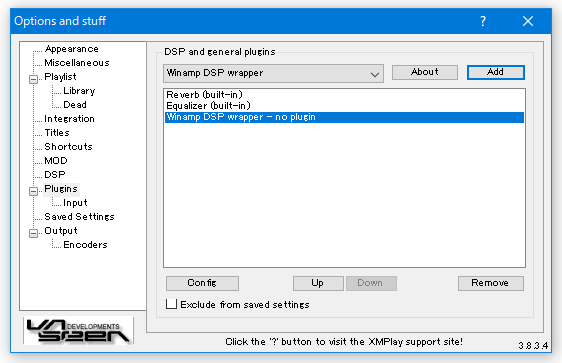Screen dimensions: 562x363
Task: Enable Exclude from saved settings checkbox
Action: 171,304
